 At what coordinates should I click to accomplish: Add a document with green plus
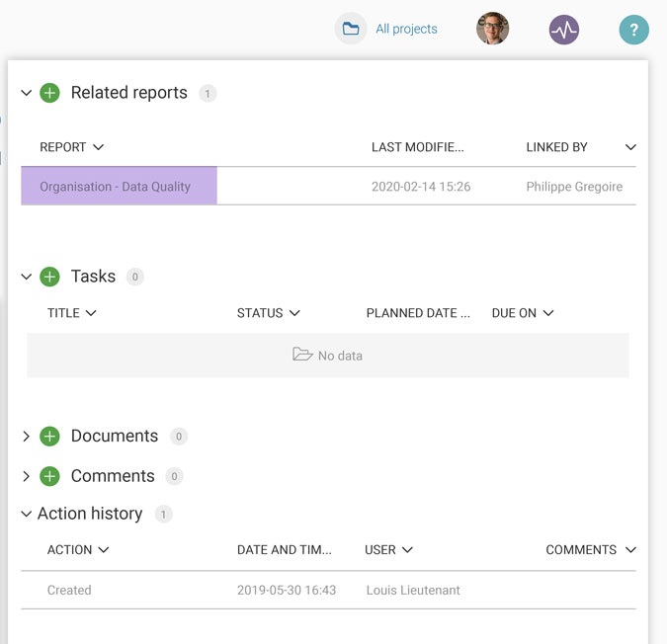point(49,437)
